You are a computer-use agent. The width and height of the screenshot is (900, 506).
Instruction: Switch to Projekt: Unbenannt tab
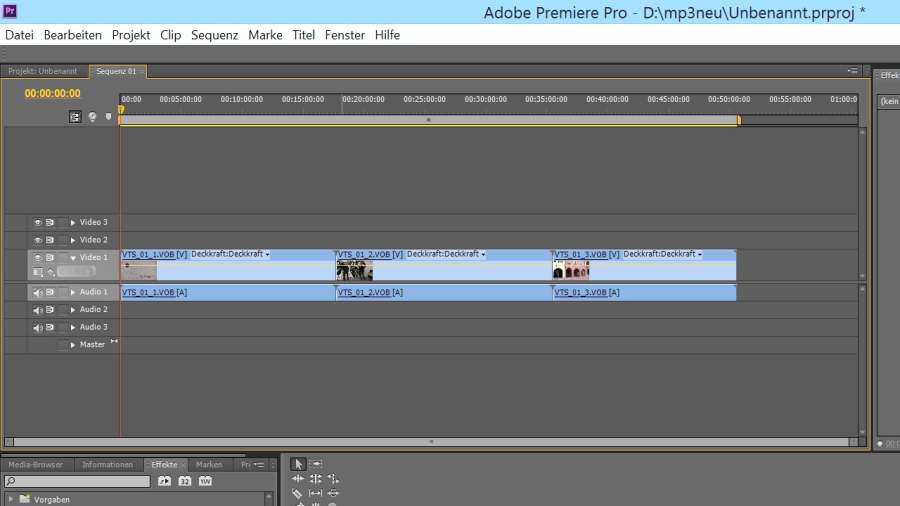tap(42, 71)
